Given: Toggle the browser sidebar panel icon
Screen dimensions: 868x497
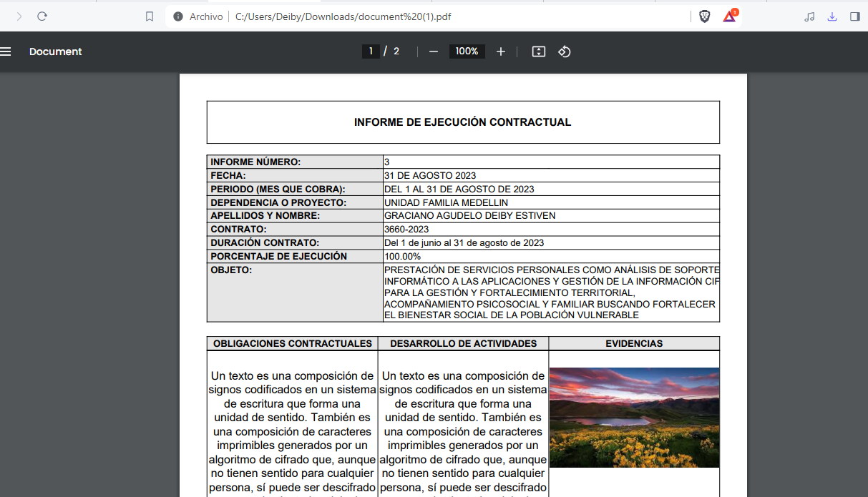Looking at the screenshot, I should 854,16.
